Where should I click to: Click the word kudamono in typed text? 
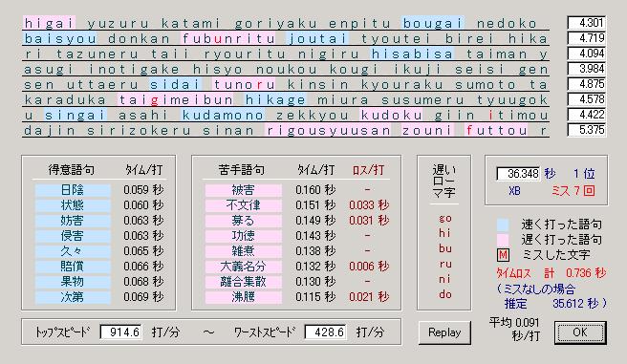pos(223,116)
